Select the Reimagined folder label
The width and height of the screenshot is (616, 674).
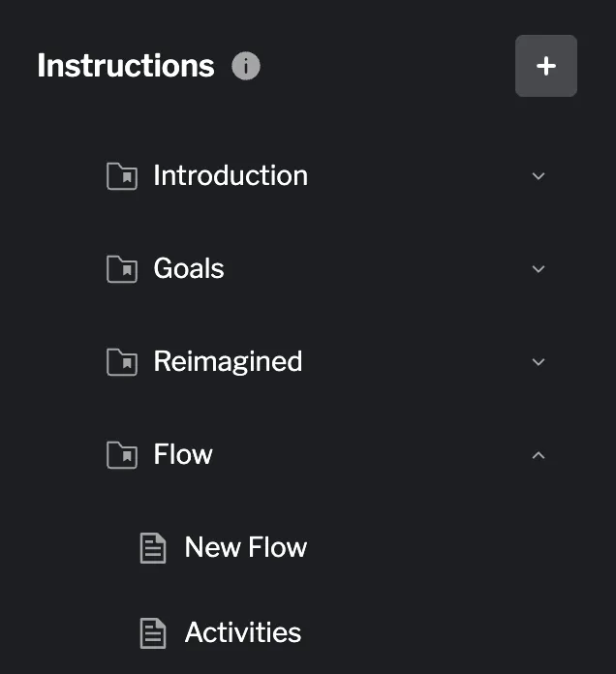point(228,362)
